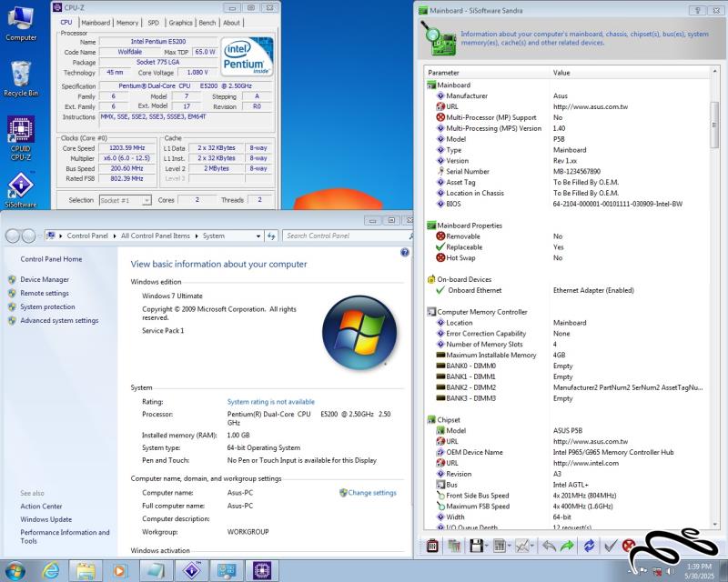The width and height of the screenshot is (728, 582).
Task: Click the Control Panel refresh address button
Action: pos(271,236)
